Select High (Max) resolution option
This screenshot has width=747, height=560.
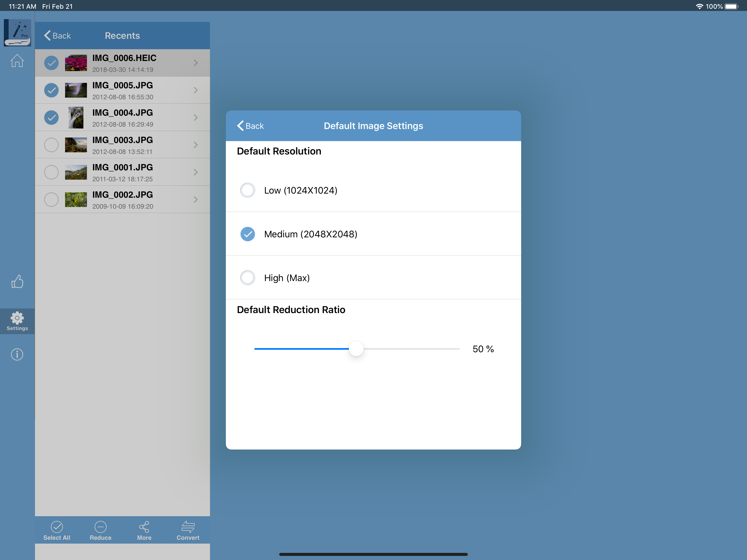point(247,278)
